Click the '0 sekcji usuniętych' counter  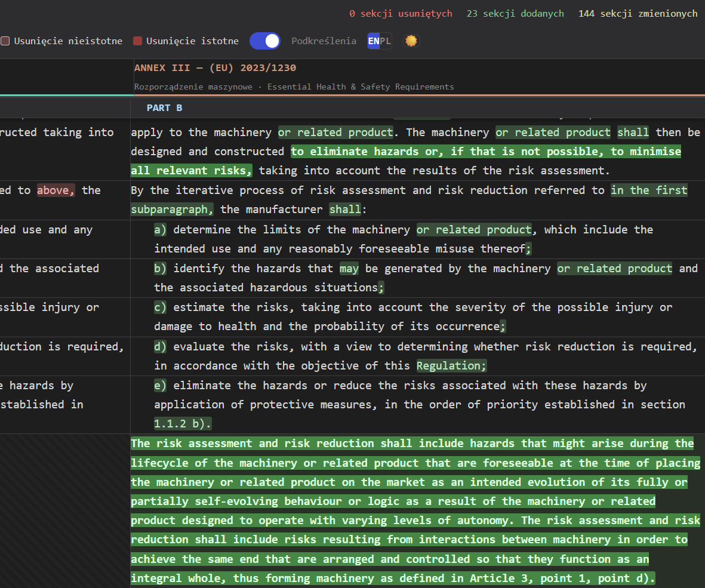tap(401, 13)
